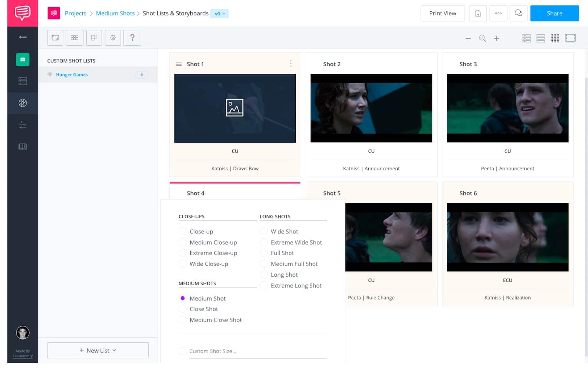Image resolution: width=588 pixels, height=372 pixels.
Task: Switch to the slideshow screen view icon
Action: [x=570, y=38]
